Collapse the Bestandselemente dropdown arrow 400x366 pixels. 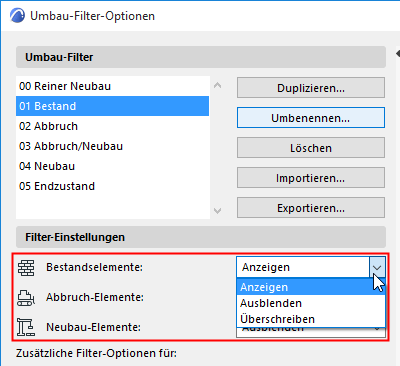[x=377, y=267]
